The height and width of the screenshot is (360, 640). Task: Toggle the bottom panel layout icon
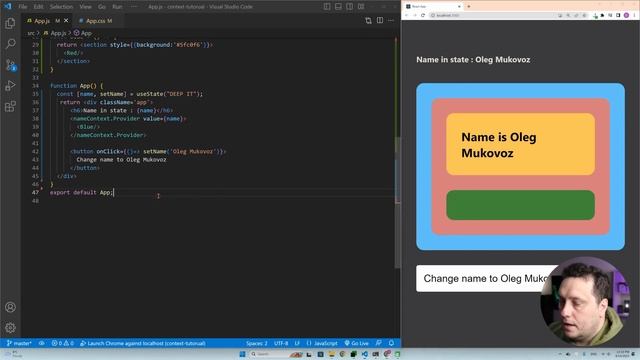(338, 7)
